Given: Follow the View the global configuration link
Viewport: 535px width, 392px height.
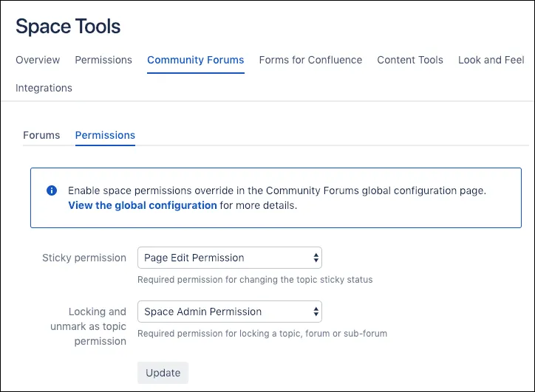Looking at the screenshot, I should 143,205.
